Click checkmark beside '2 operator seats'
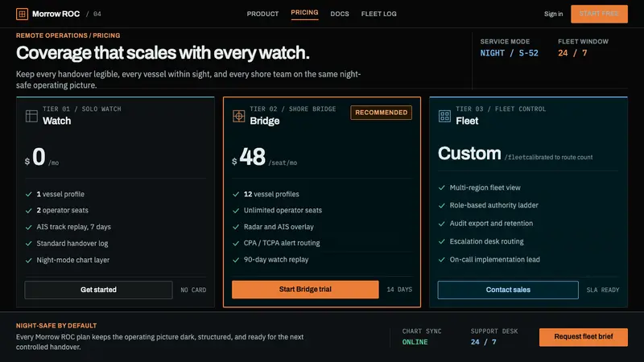 29,211
